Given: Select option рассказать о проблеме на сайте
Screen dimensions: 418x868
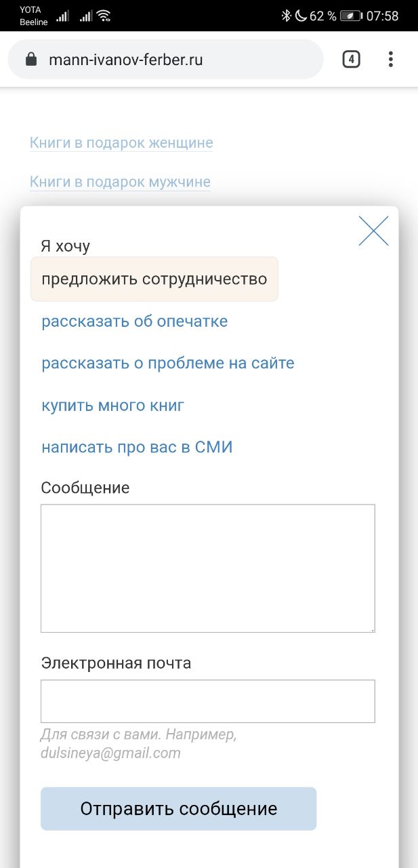Looking at the screenshot, I should (168, 363).
